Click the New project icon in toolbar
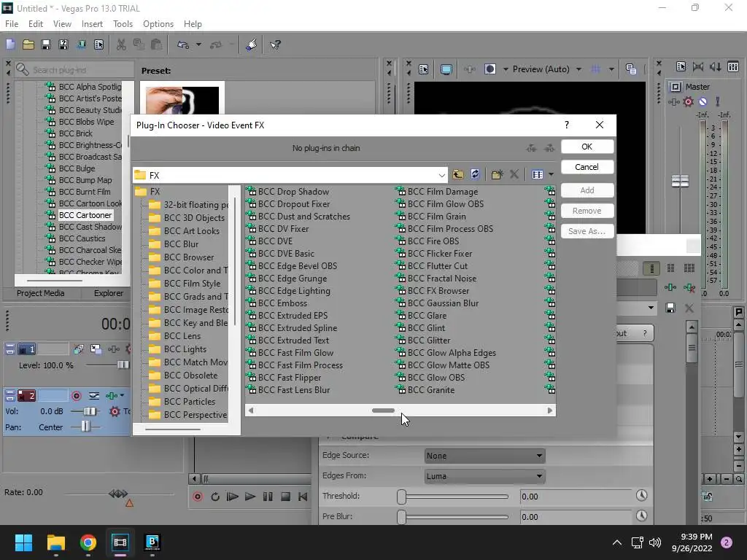 [x=10, y=44]
